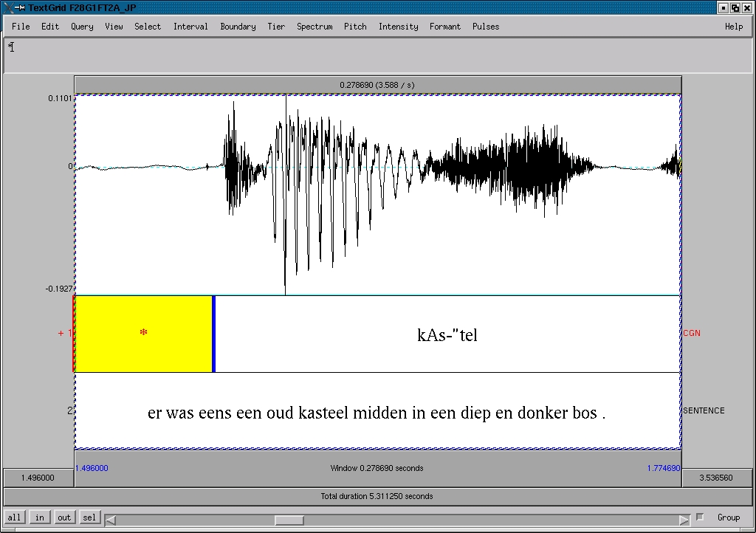Click the window end time 1.774690
Image resolution: width=756 pixels, height=533 pixels.
pyautogui.click(x=664, y=468)
